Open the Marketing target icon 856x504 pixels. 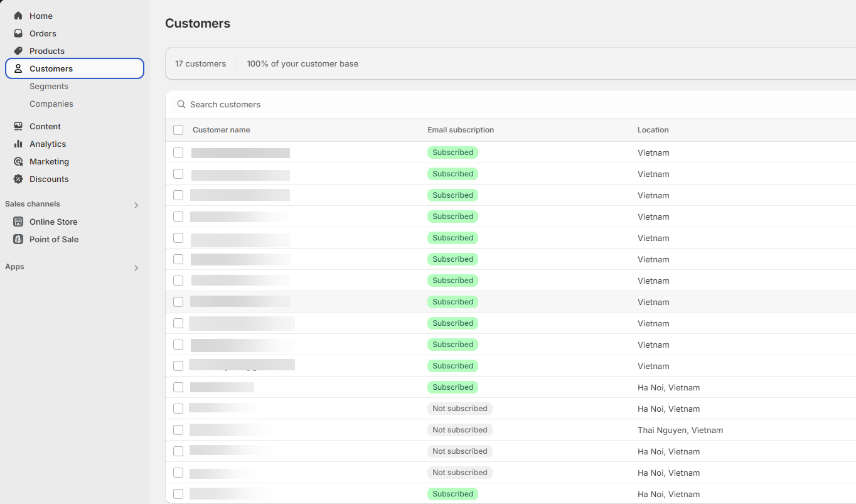(x=18, y=161)
